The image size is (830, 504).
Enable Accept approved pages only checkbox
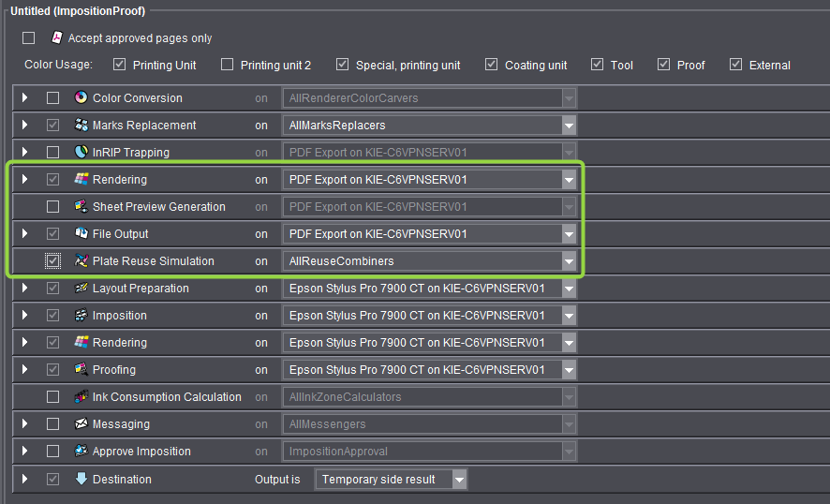click(29, 38)
